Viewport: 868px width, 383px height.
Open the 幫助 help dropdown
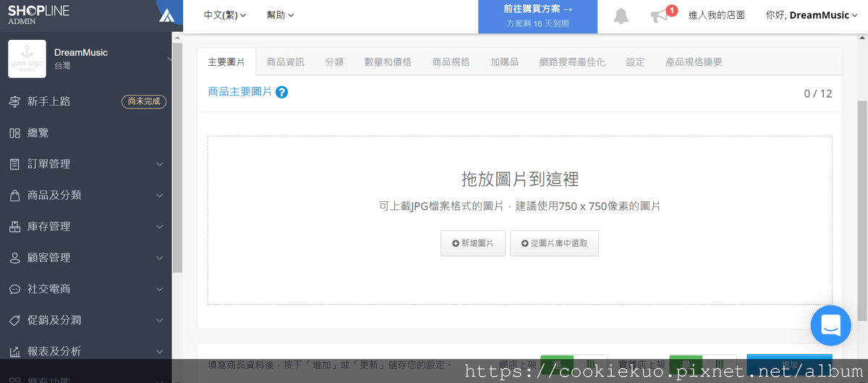coord(281,14)
